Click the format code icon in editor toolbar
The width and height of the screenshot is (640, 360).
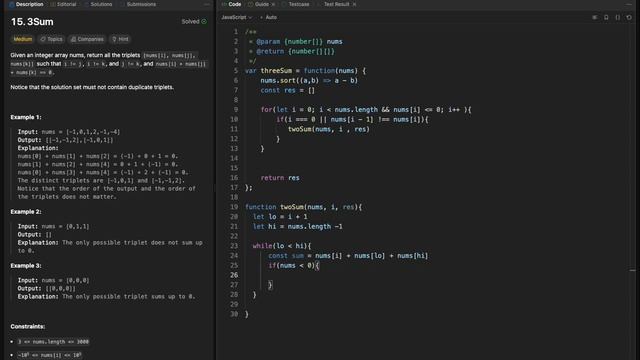595,17
